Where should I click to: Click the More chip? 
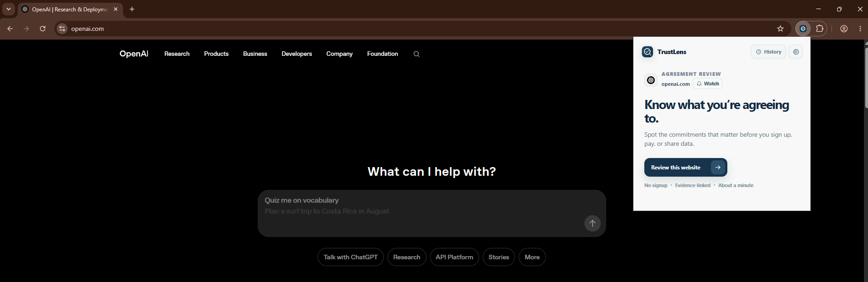[x=532, y=257]
